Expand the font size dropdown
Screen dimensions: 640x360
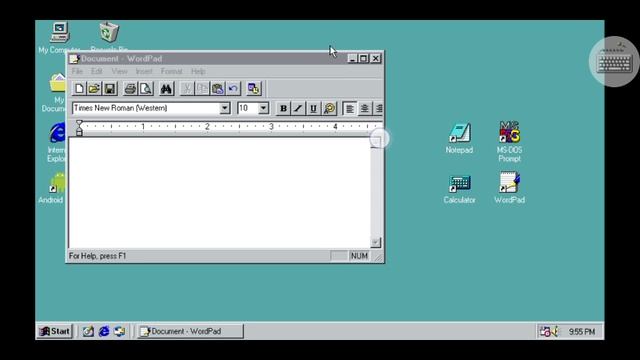(x=264, y=108)
